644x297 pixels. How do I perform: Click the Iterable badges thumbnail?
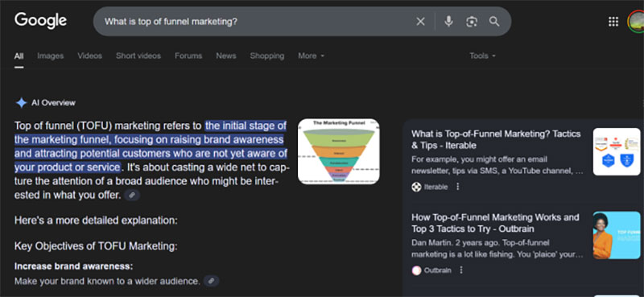point(617,151)
